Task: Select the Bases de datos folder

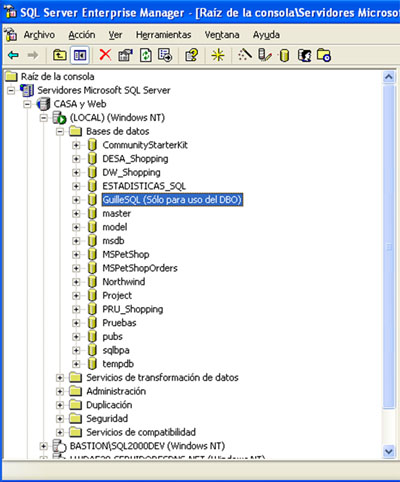Action: pos(118,131)
